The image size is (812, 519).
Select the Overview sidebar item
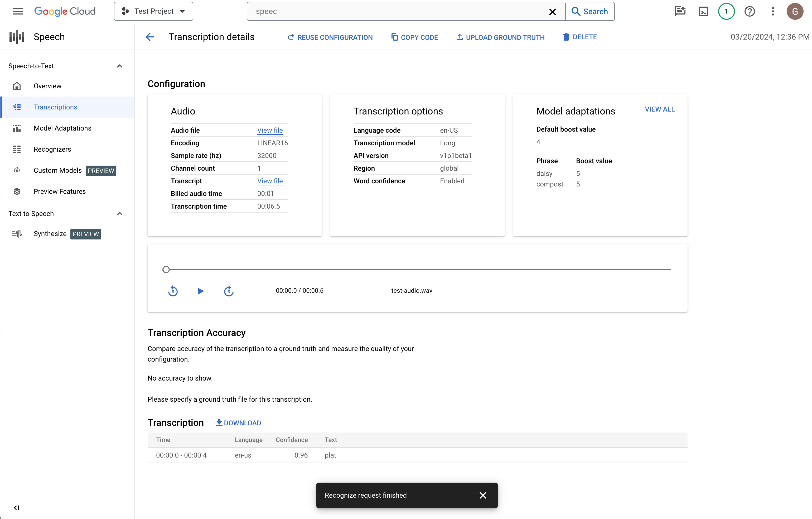pos(47,86)
